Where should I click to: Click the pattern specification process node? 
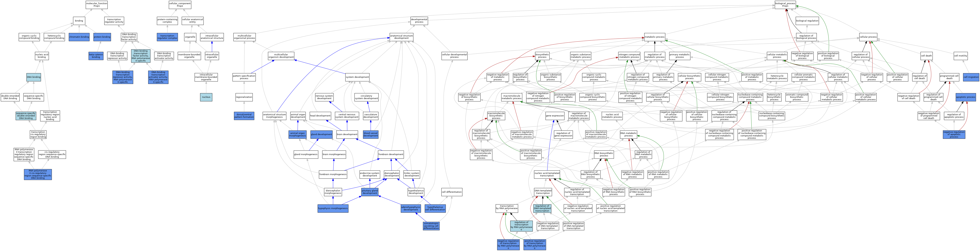244,77
